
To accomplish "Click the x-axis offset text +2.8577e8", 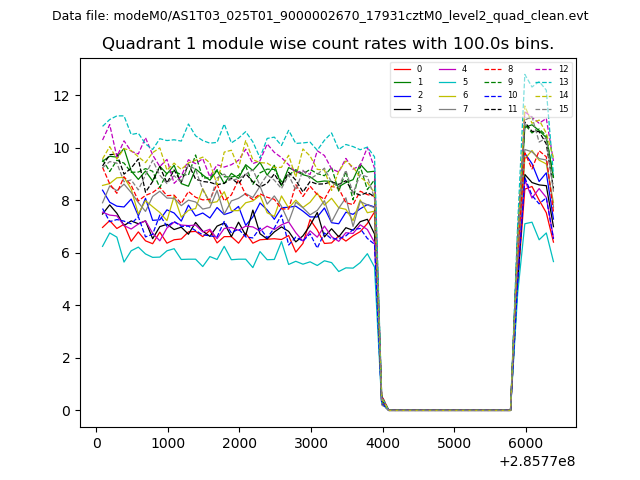I will point(536,461).
